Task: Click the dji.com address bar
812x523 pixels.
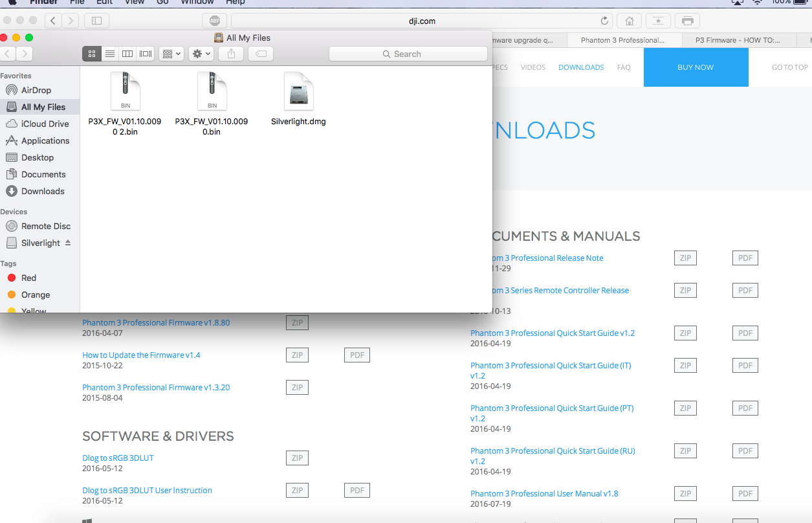Action: (422, 21)
